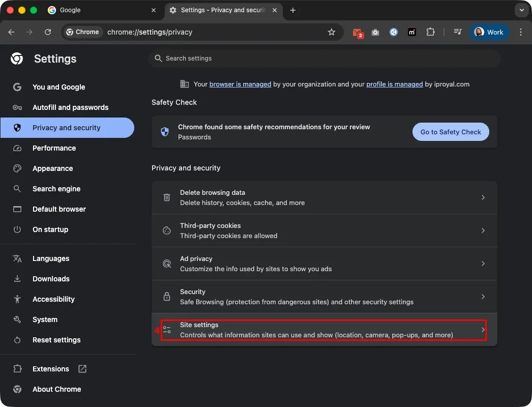Open Third-party cookies settings row
Screen dimensions: 532x407
324,230
